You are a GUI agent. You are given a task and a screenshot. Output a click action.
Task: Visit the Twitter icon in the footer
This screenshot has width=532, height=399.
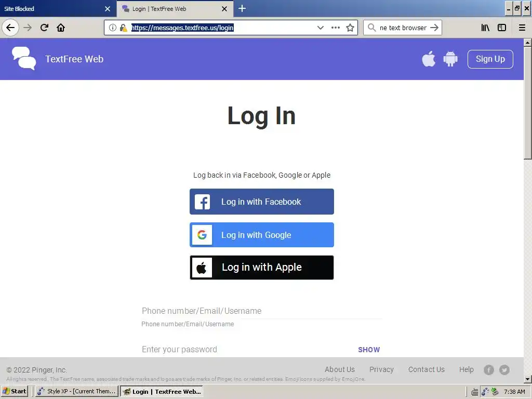pyautogui.click(x=504, y=370)
